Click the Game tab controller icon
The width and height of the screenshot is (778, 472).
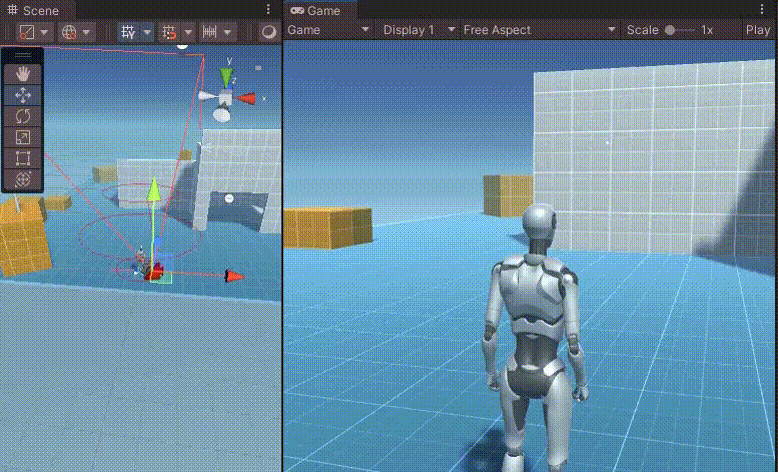click(297, 10)
